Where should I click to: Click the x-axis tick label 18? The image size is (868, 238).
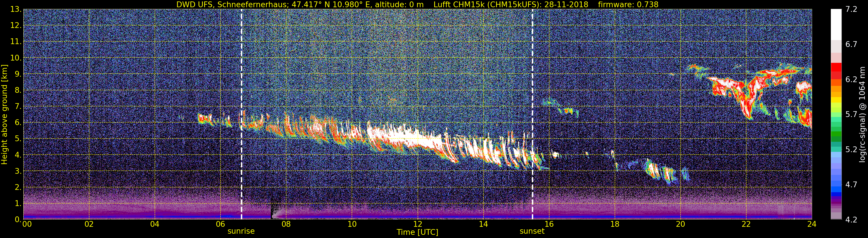(614, 224)
